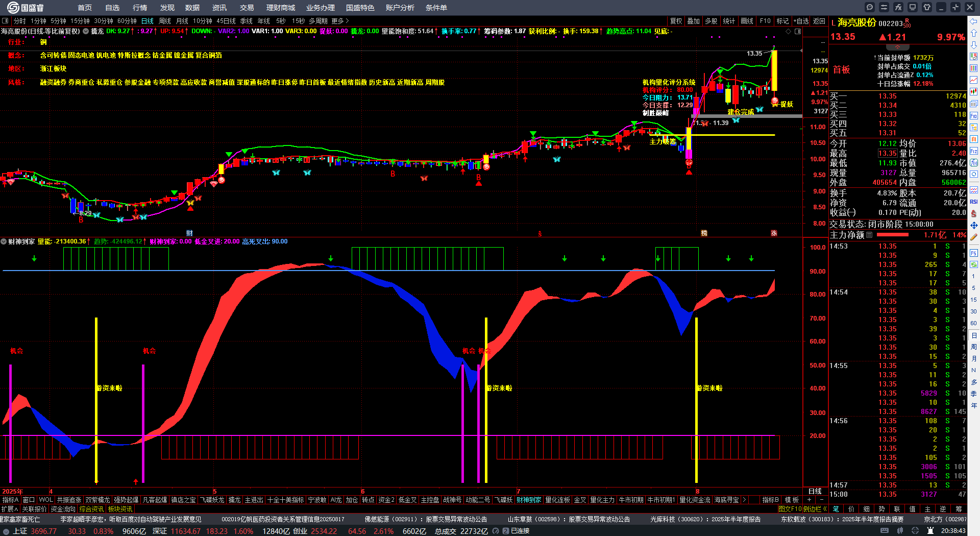Open the 交易 menu
Viewport: 980px width, 536px height.
point(247,8)
